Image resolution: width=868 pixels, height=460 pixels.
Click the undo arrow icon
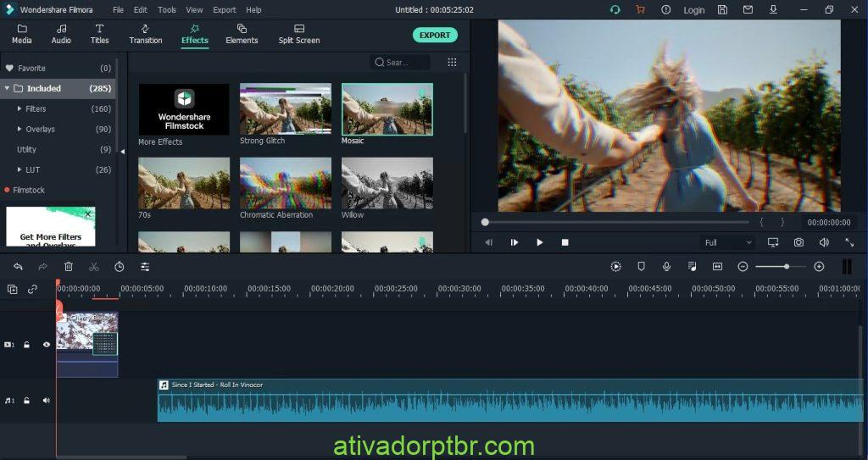(18, 267)
